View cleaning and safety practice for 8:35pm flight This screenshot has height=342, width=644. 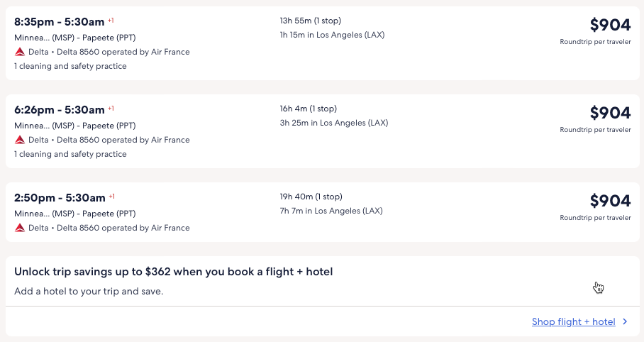(70, 66)
